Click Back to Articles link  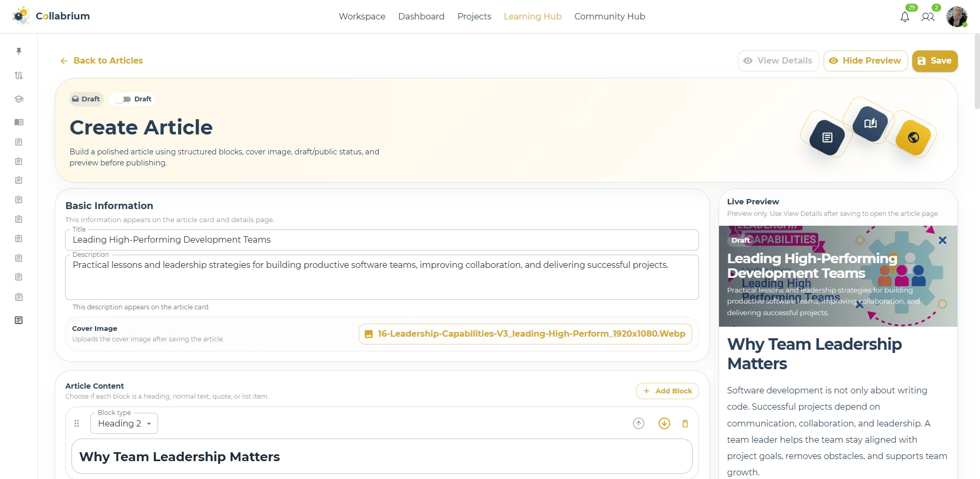pyautogui.click(x=101, y=61)
